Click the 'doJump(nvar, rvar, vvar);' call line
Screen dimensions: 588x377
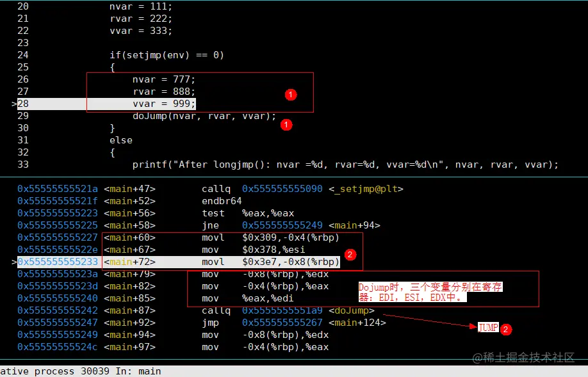click(204, 116)
